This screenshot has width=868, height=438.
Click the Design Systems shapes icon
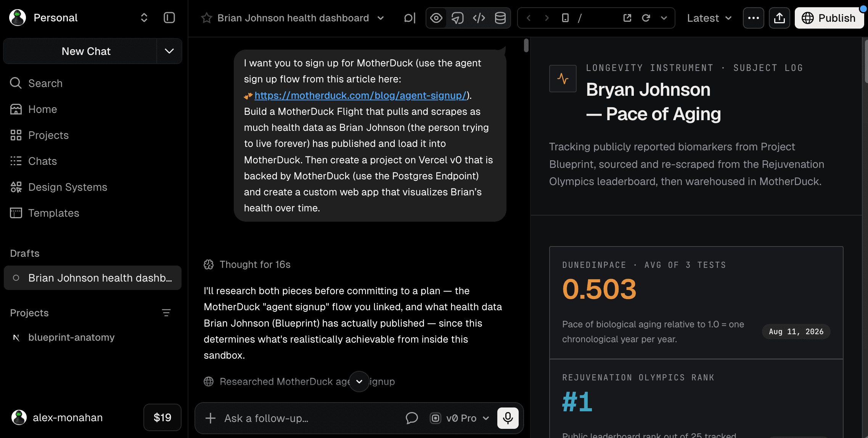point(16,187)
